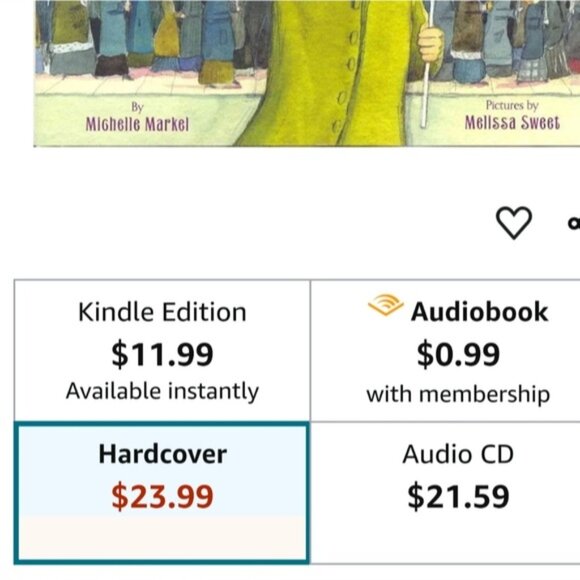Select the Kindle Edition format label

click(x=162, y=312)
